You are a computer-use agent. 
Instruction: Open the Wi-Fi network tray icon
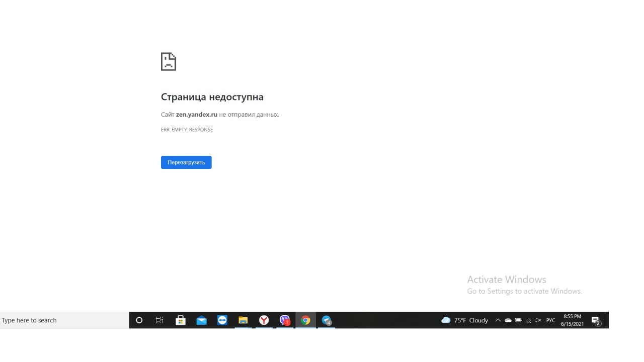click(x=528, y=320)
